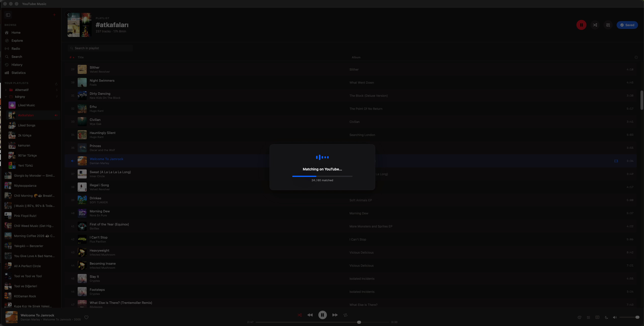644x326 pixels.
Task: Click speaker icon on playing track row
Action: point(72,161)
